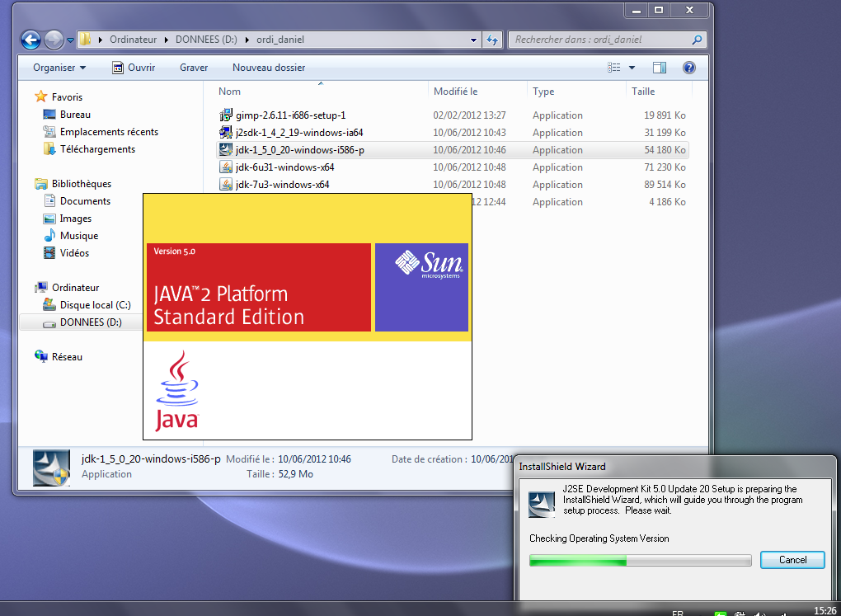The image size is (841, 616).
Task: Open the Organiser dropdown menu
Action: coord(59,68)
